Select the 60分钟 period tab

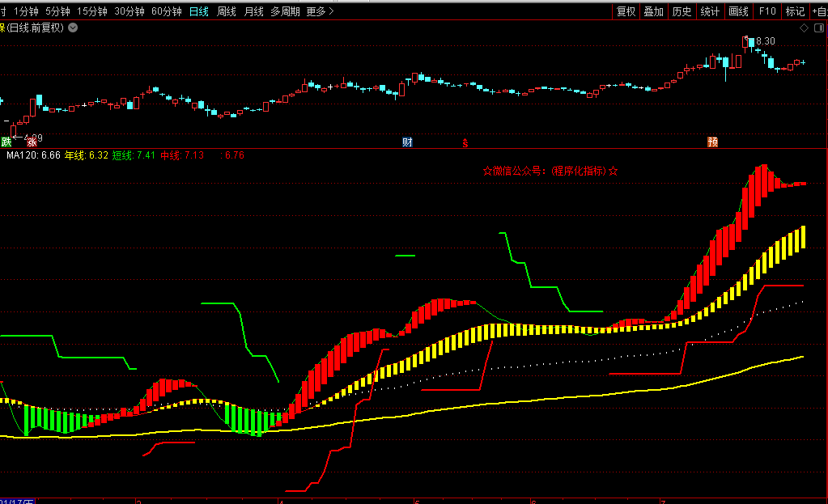click(x=167, y=11)
